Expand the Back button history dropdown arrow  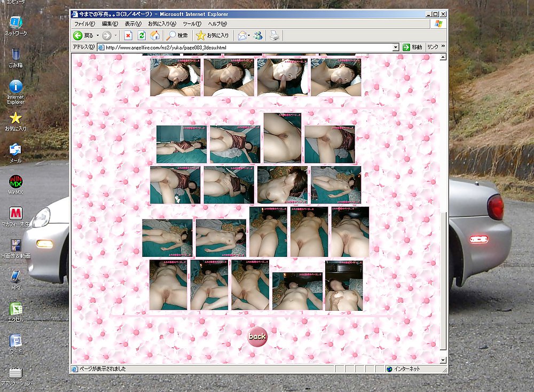click(97, 36)
